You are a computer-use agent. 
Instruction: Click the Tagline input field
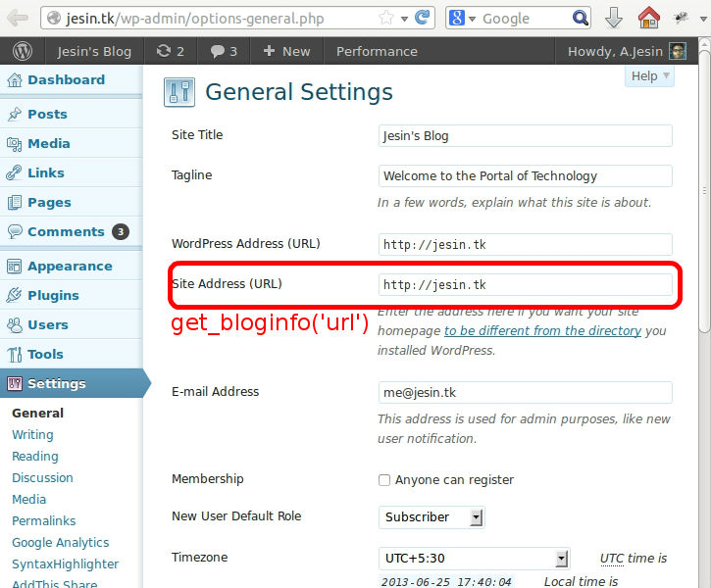(525, 175)
